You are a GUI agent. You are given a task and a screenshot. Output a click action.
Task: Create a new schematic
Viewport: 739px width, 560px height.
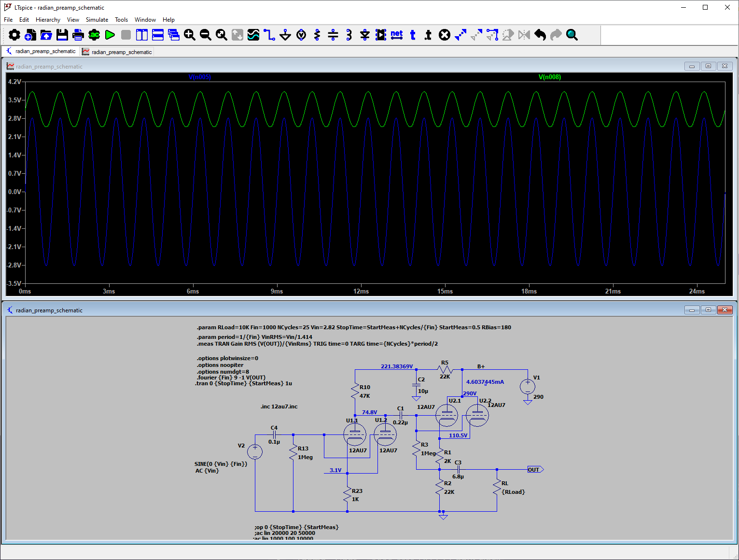(30, 35)
